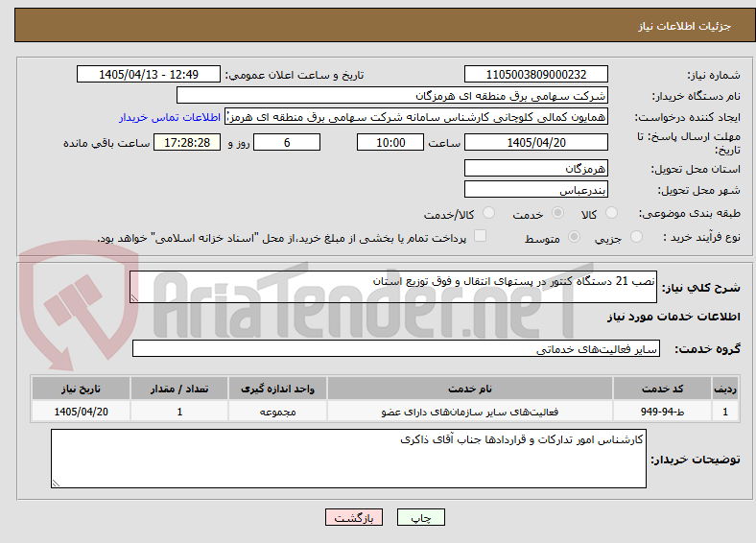Click the remaining days field 6
The width and height of the screenshot is (756, 543).
coord(287,142)
